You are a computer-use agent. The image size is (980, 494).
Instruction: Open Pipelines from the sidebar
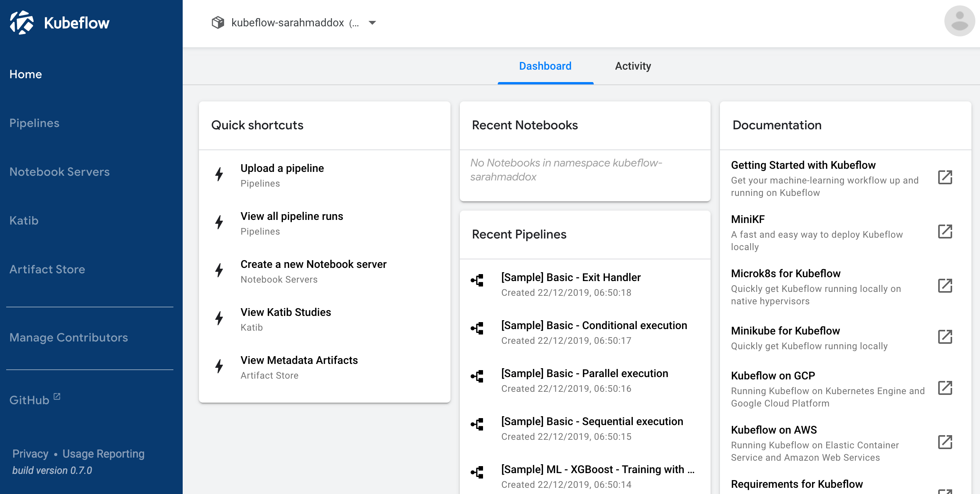pyautogui.click(x=34, y=122)
